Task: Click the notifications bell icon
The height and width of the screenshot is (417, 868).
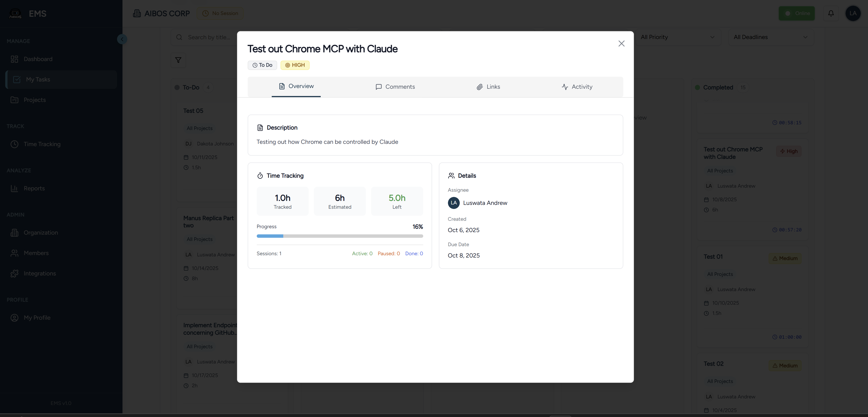Action: (x=831, y=13)
